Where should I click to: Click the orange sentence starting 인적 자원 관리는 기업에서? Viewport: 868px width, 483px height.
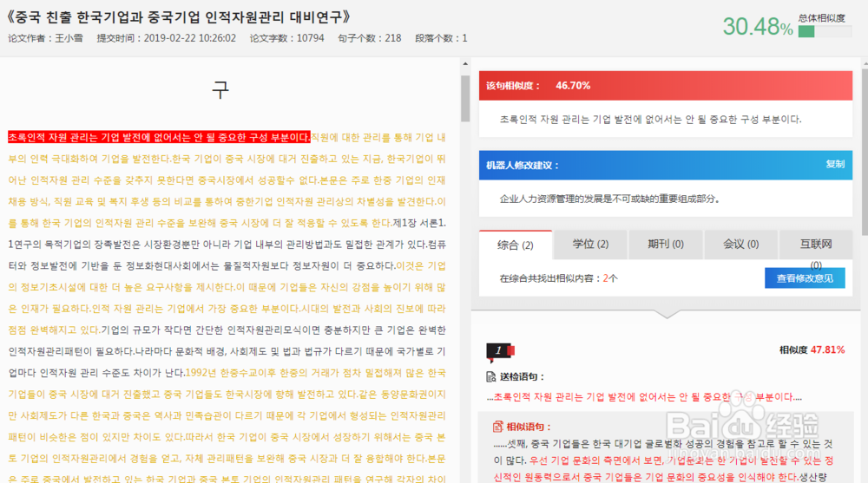pyautogui.click(x=196, y=309)
